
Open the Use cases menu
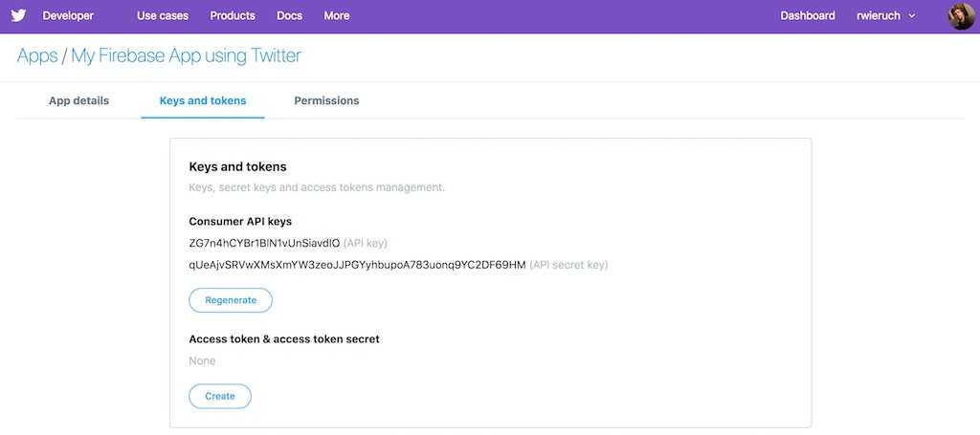163,16
